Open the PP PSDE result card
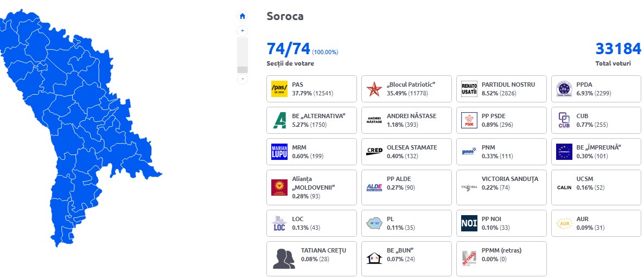The height and width of the screenshot is (278, 644). pos(501,120)
